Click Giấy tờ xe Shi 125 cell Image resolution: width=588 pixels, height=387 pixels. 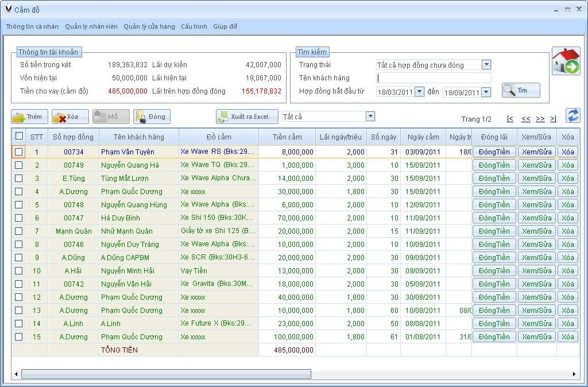[219, 231]
